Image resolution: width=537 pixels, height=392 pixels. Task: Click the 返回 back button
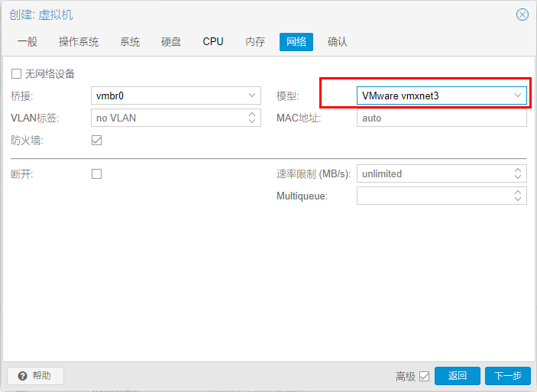(x=458, y=376)
